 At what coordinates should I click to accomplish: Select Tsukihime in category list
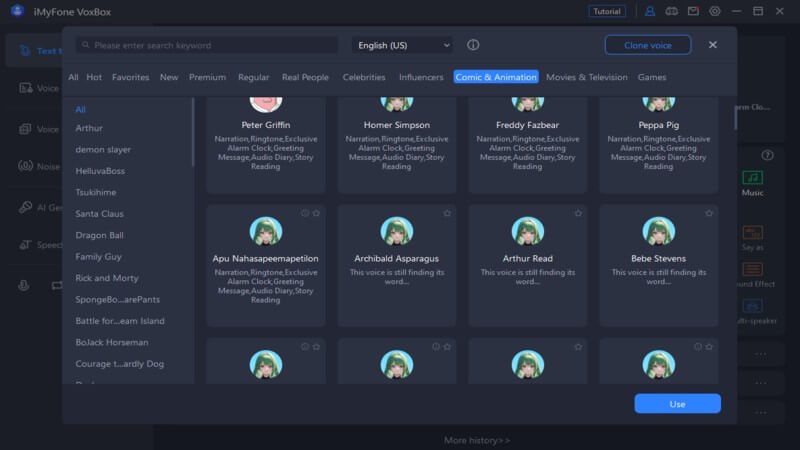95,192
